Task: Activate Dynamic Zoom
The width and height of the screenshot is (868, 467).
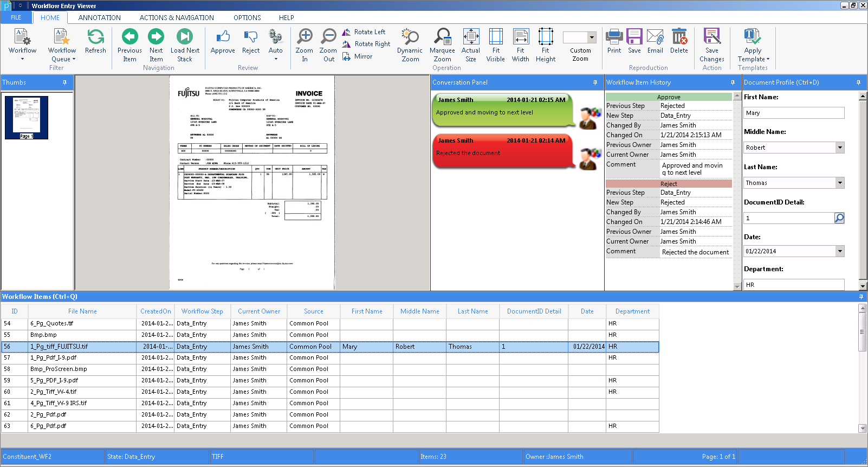Action: (410, 44)
